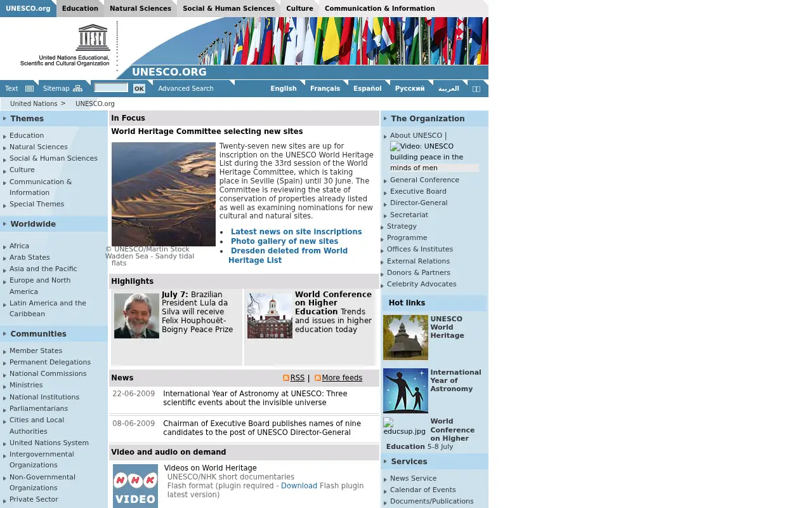Viewport: 812px width, 508px height.
Task: Open UNESCO World Heritage church thumbnail
Action: (x=405, y=338)
